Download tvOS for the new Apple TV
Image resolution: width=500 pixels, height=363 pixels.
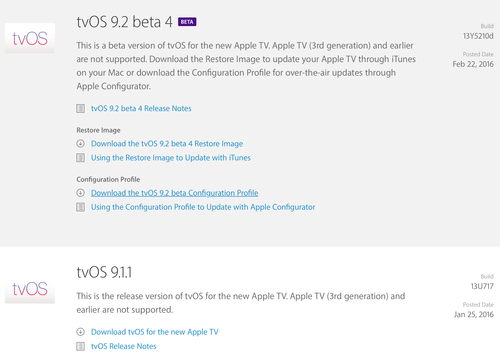[x=155, y=332]
